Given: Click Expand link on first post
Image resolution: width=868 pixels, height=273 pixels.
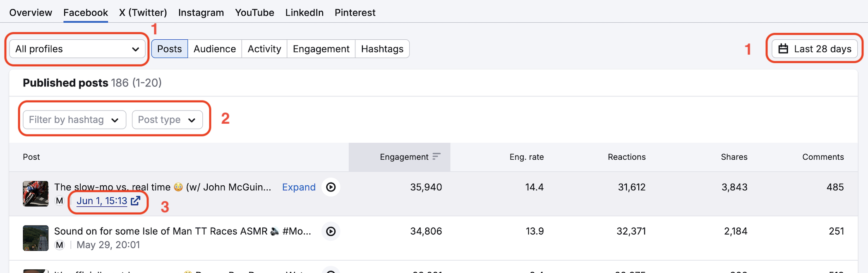Looking at the screenshot, I should click(299, 187).
